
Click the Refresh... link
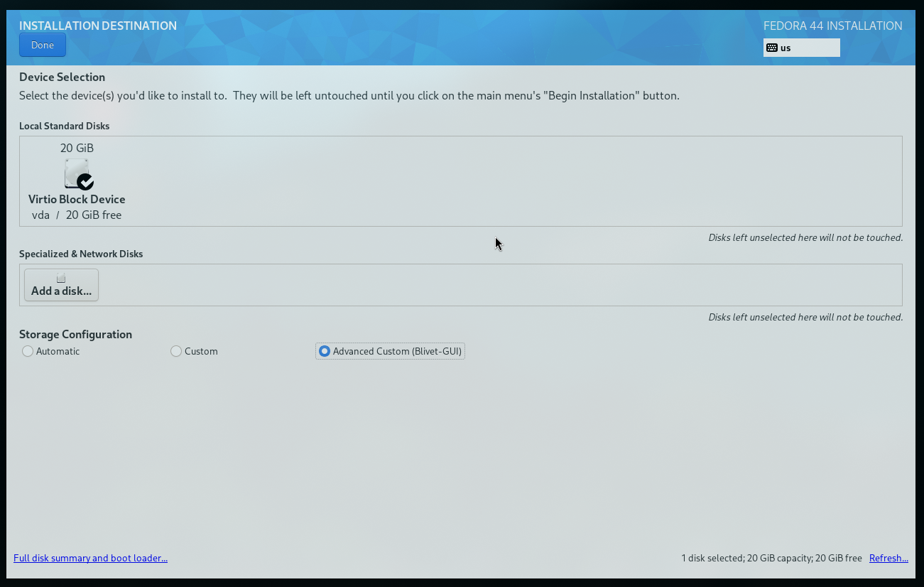888,558
